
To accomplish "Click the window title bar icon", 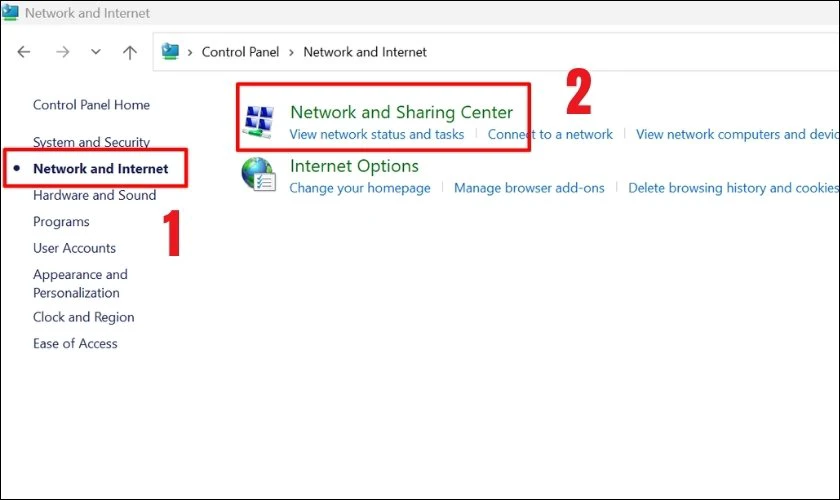I will 10,12.
